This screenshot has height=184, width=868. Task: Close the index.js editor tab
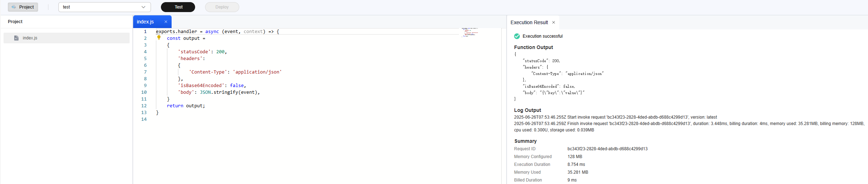[x=166, y=22]
